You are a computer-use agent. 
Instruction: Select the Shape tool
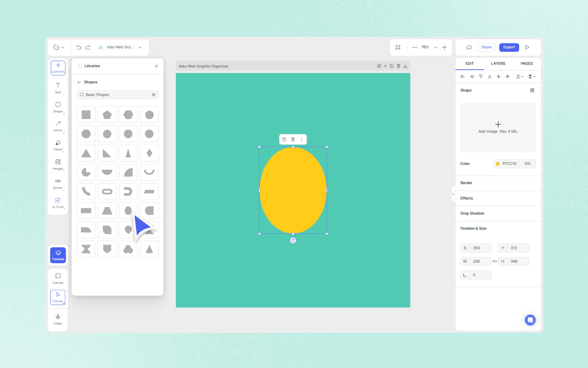(58, 106)
